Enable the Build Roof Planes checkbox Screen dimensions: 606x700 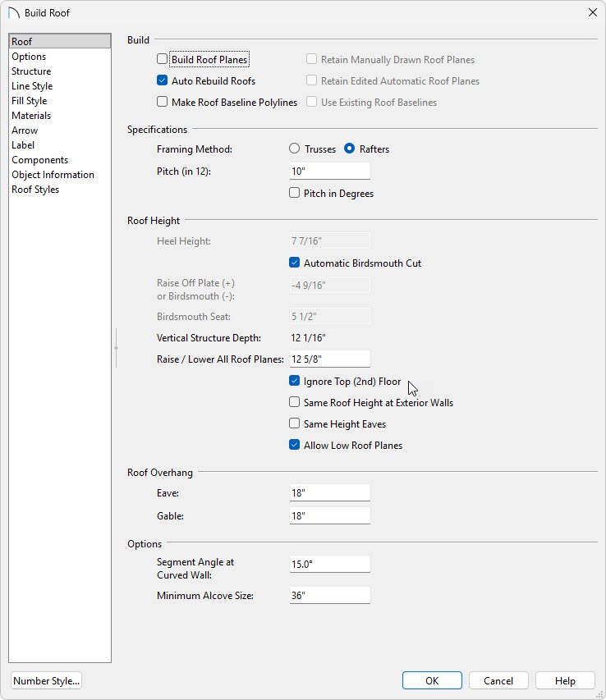click(163, 60)
